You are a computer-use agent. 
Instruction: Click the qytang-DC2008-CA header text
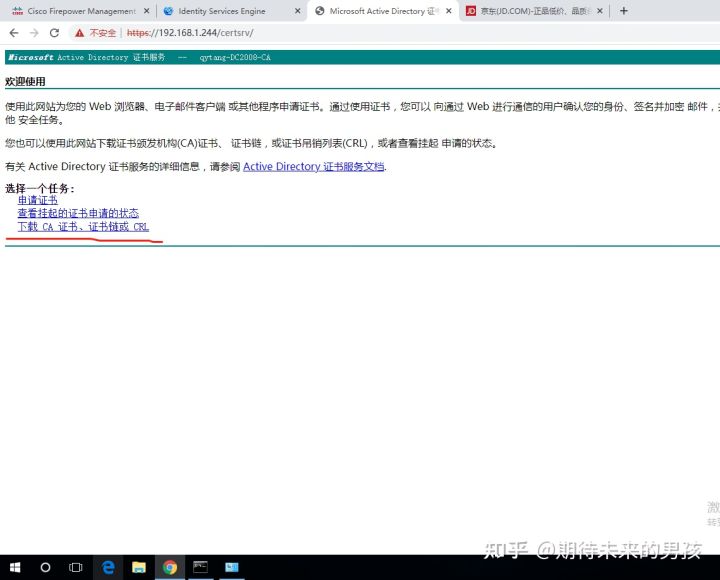(x=235, y=57)
